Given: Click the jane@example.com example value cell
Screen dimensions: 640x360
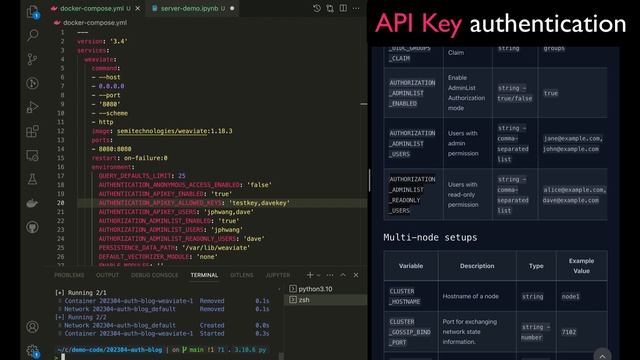Looking at the screenshot, I should 573,144.
